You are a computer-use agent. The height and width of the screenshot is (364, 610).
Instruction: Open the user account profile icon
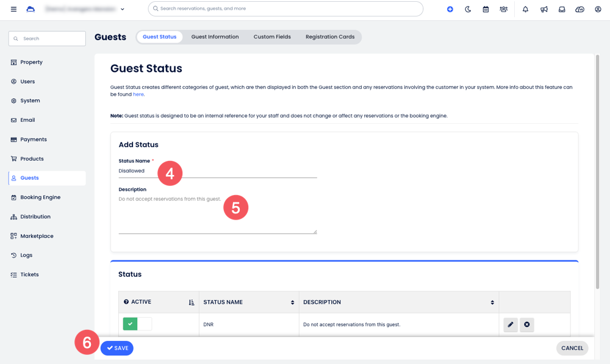pos(598,9)
